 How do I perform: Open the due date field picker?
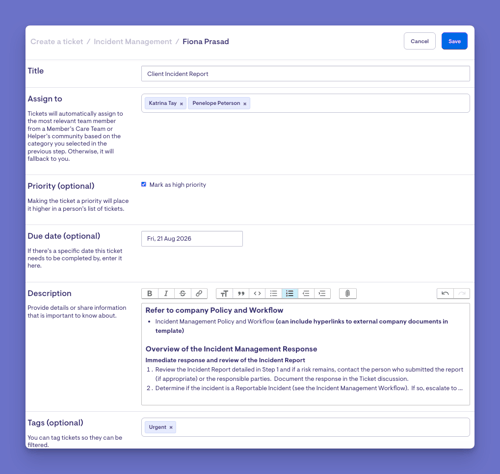192,239
